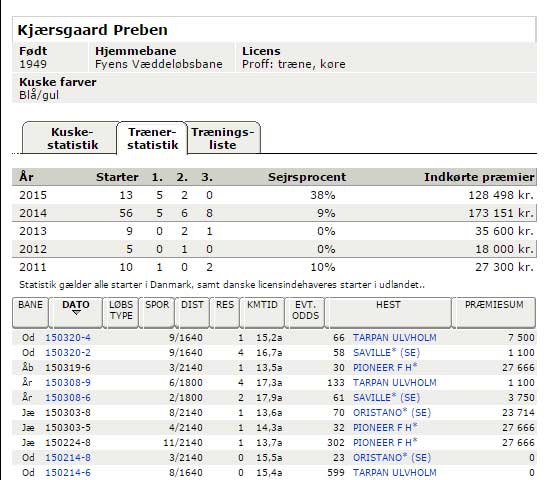Viewport: 546px width, 480px height.
Task: Click the 173 151 kr. prize amount
Action: click(501, 213)
